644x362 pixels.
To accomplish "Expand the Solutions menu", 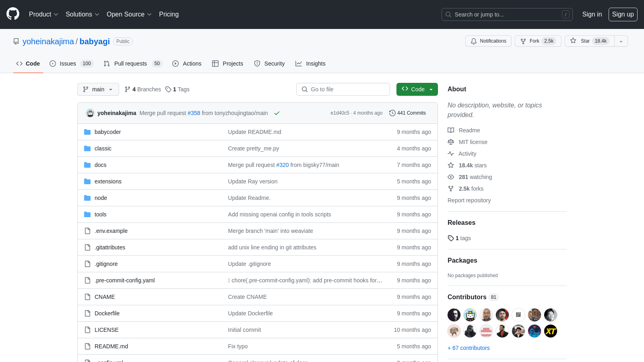I will (83, 14).
